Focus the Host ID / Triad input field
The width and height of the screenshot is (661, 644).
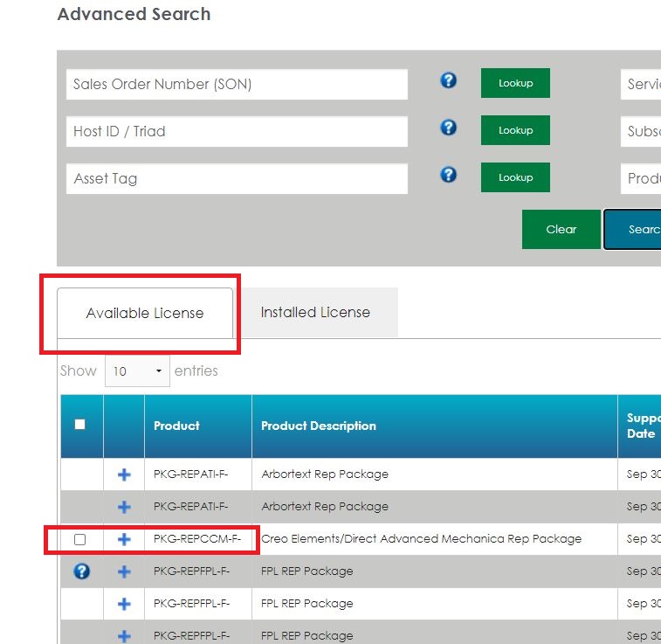click(x=237, y=132)
